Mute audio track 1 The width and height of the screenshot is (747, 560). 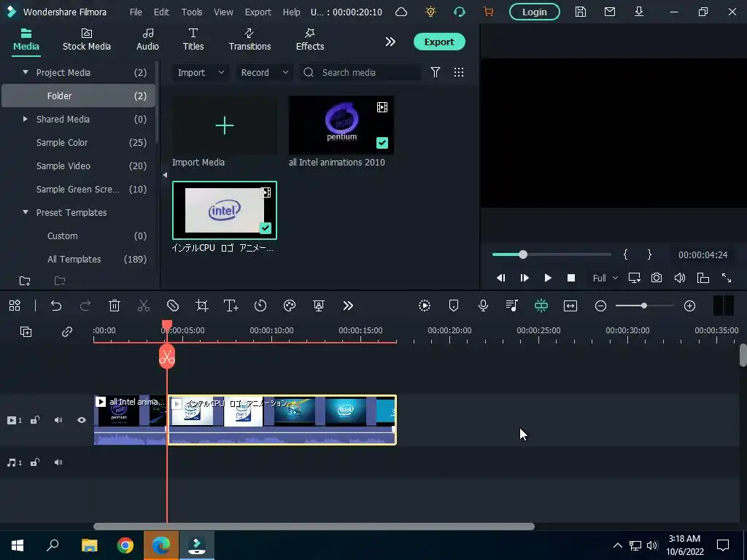tap(58, 462)
